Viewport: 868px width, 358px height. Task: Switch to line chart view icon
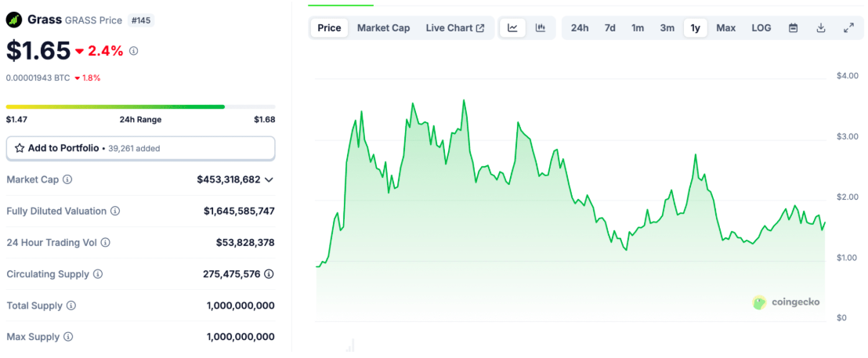tap(512, 28)
